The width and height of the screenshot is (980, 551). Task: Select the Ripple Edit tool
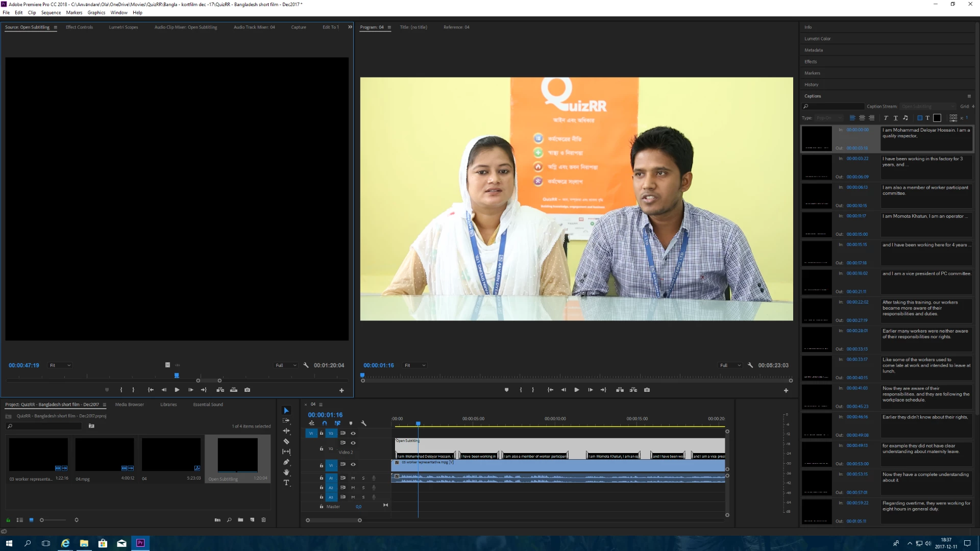click(286, 431)
